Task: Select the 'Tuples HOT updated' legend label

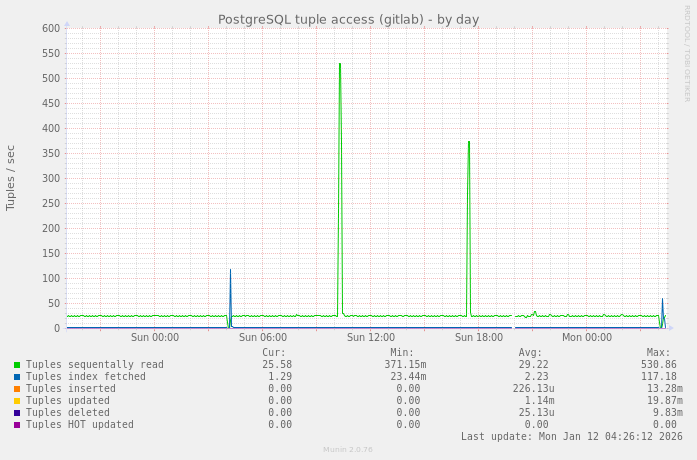Action: tap(80, 424)
